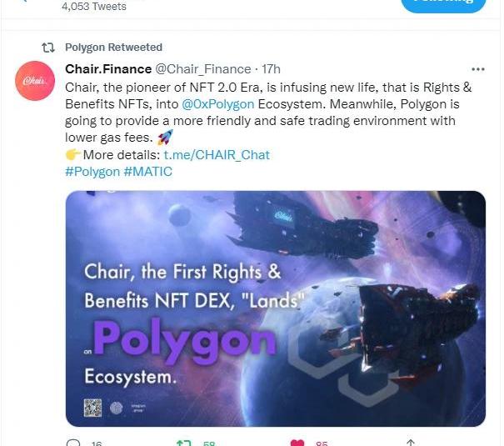Open the three-dot tweet options menu

pos(477,69)
